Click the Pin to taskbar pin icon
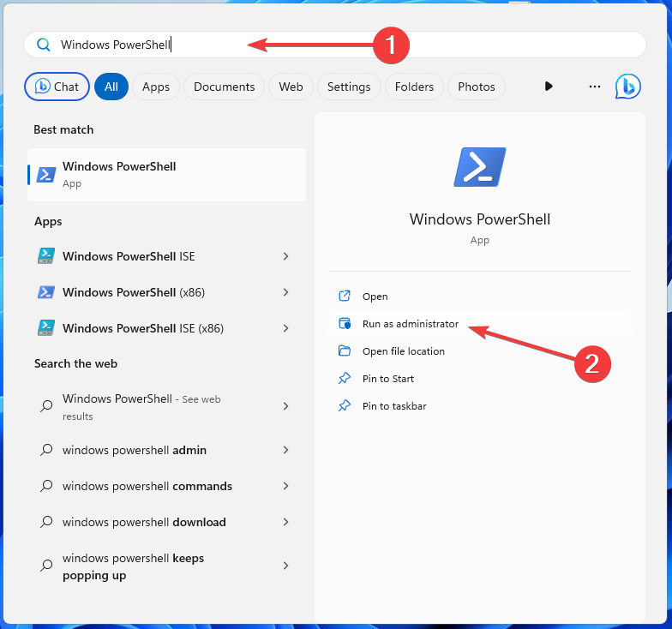The height and width of the screenshot is (629, 672). click(x=345, y=405)
